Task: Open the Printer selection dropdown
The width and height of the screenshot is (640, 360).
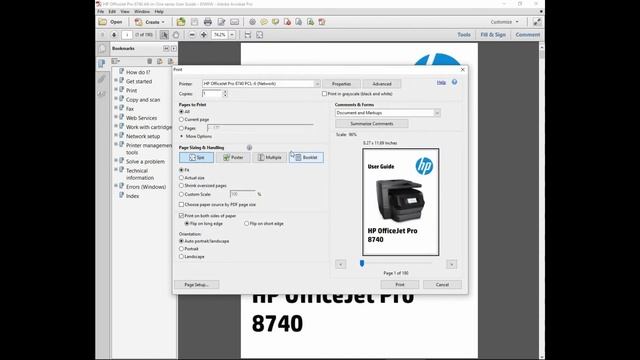Action: pos(261,84)
